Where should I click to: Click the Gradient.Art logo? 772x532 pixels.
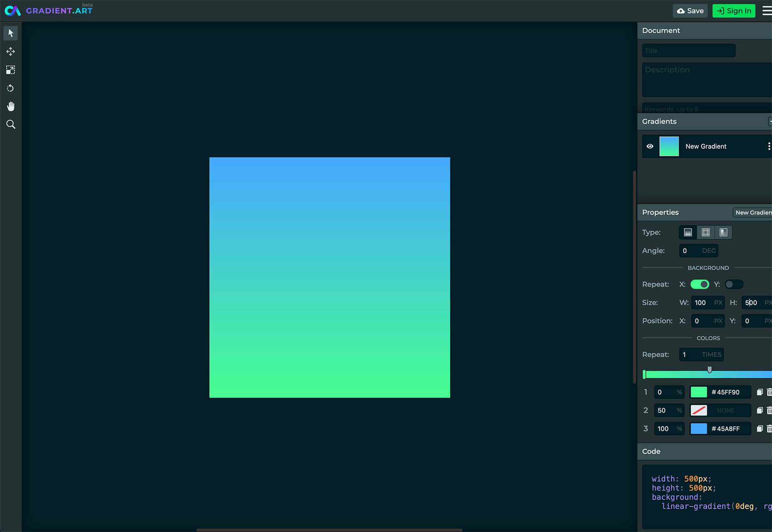tap(49, 10)
